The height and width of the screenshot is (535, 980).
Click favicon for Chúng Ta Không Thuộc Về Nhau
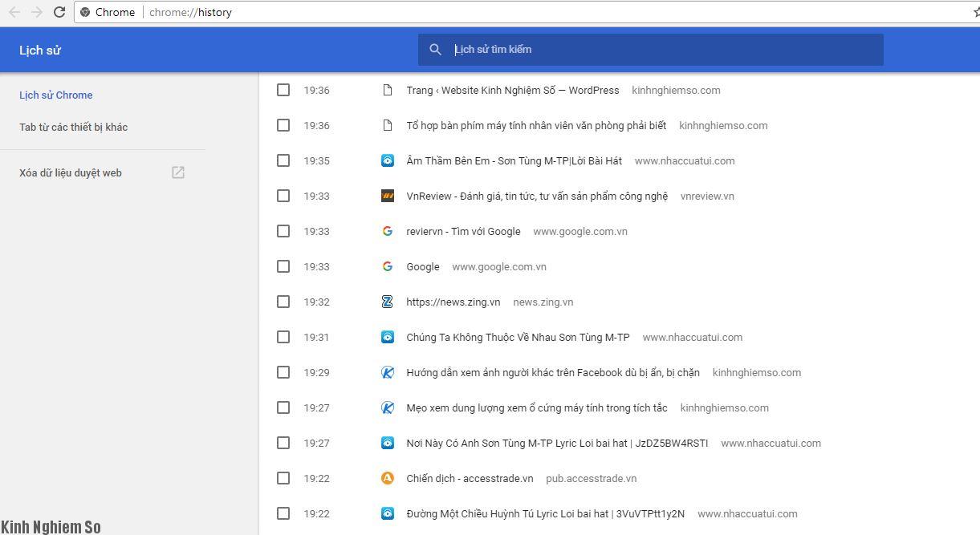coord(388,337)
